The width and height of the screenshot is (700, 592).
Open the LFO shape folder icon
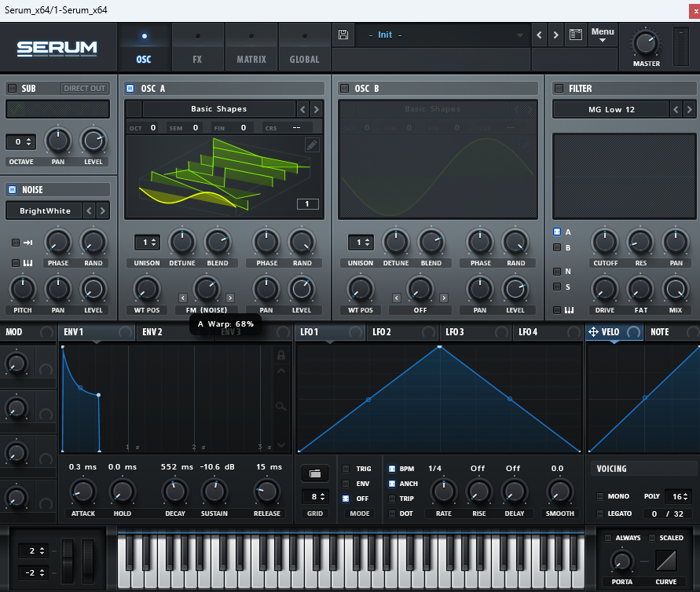pyautogui.click(x=315, y=473)
